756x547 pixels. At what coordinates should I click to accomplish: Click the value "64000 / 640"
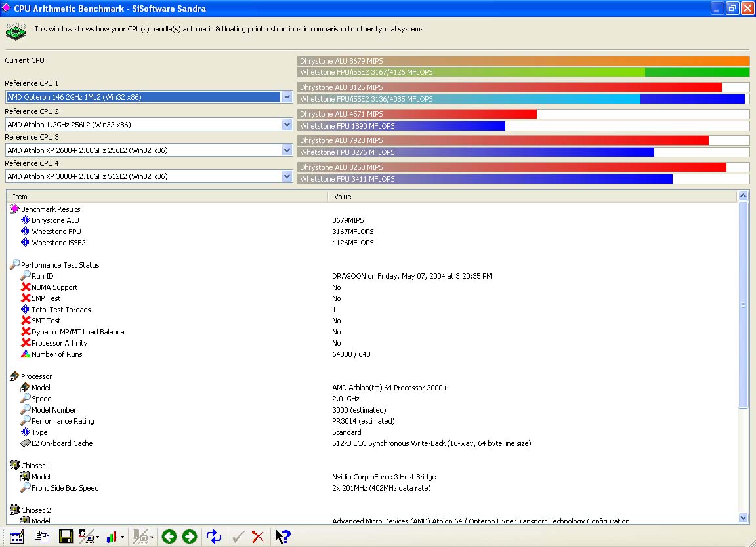click(351, 354)
